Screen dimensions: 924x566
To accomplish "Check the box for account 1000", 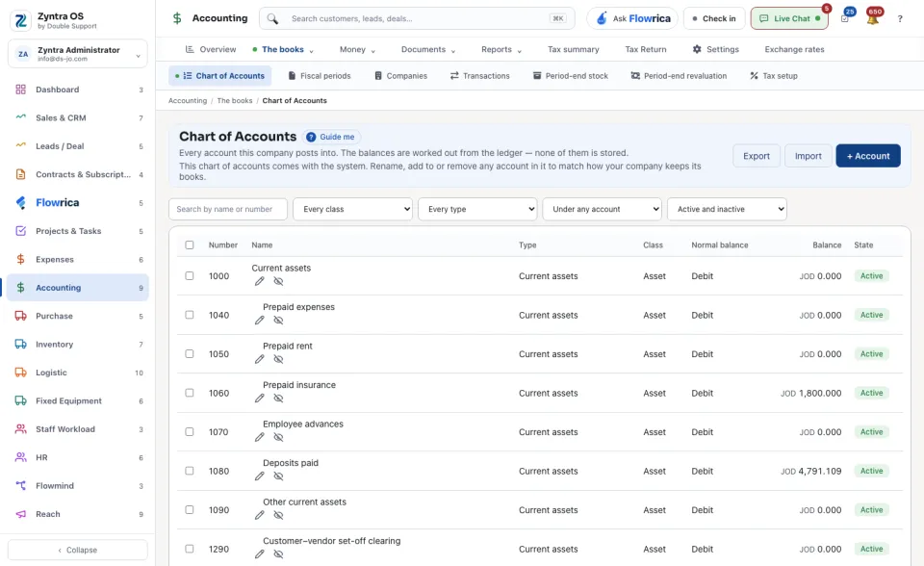I will click(x=190, y=275).
